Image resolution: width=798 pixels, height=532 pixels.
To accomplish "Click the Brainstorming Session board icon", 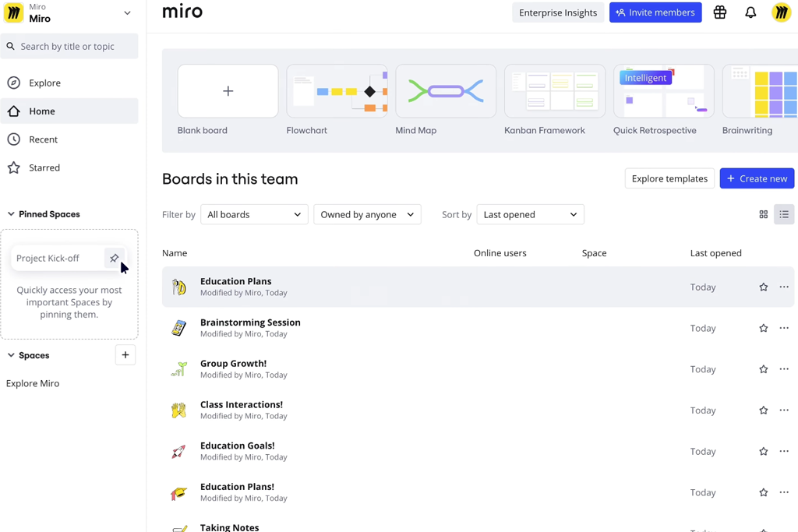I will 178,328.
